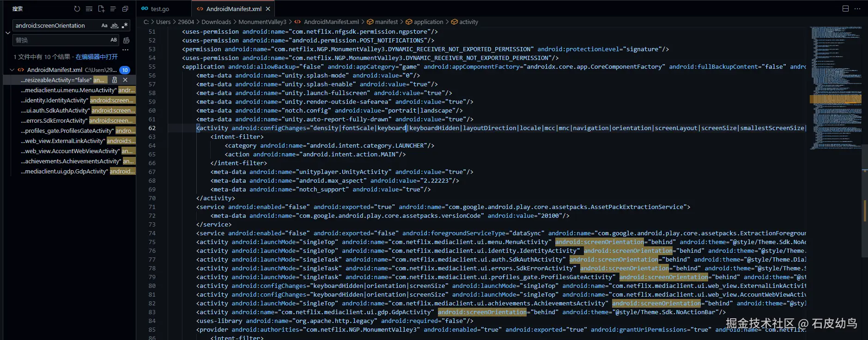Open the Users breadcrumb
Screen dimensions: 868x340
point(163,22)
